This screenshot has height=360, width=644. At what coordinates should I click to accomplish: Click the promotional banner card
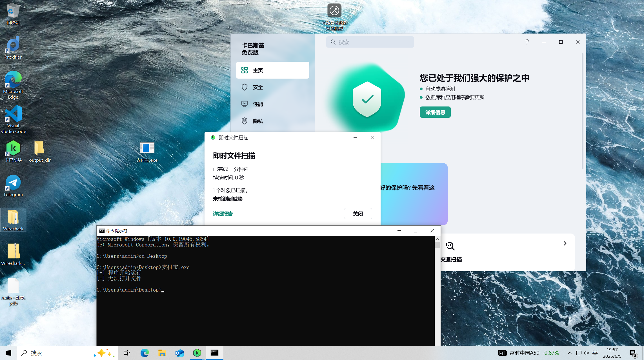[414, 194]
